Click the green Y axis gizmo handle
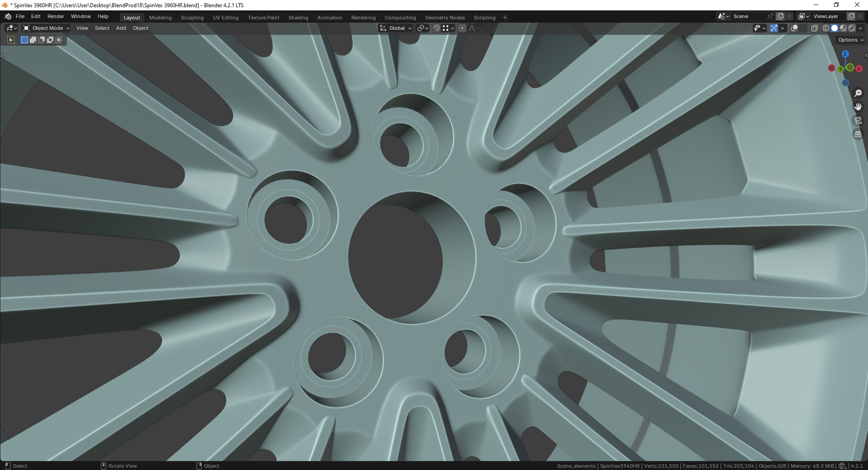 (841, 69)
